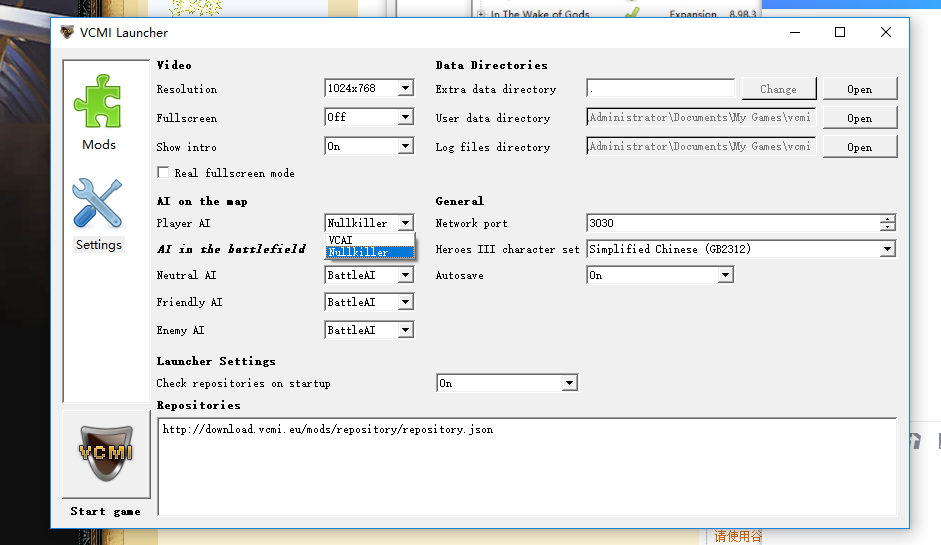Click the VCMI shield Start game icon
The width and height of the screenshot is (941, 545).
click(106, 453)
